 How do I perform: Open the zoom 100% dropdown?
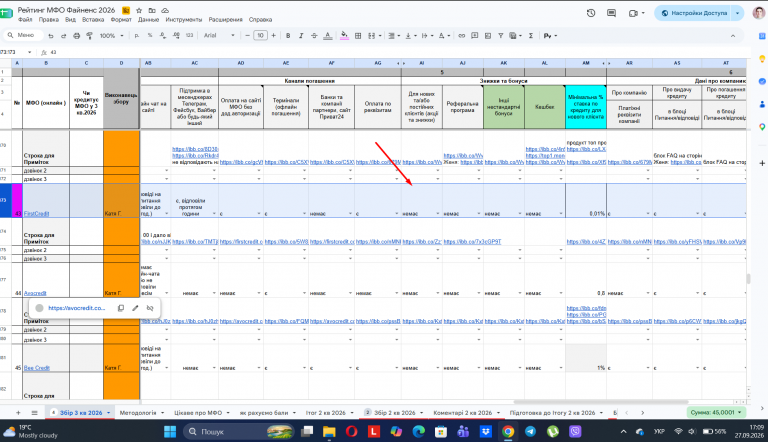tap(112, 36)
